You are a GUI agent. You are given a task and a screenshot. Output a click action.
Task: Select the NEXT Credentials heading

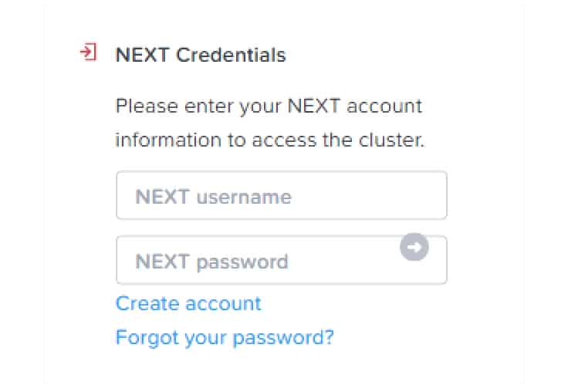(x=201, y=55)
